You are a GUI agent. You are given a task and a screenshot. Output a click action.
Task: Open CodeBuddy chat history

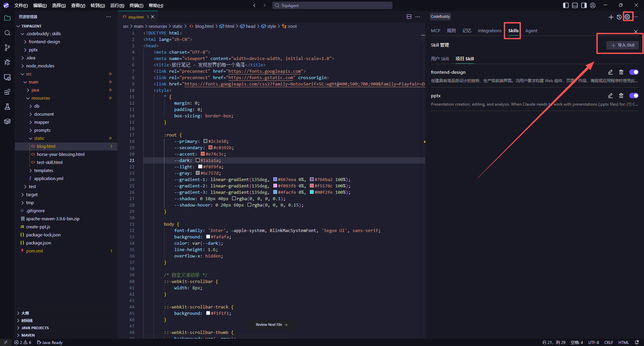pos(619,17)
